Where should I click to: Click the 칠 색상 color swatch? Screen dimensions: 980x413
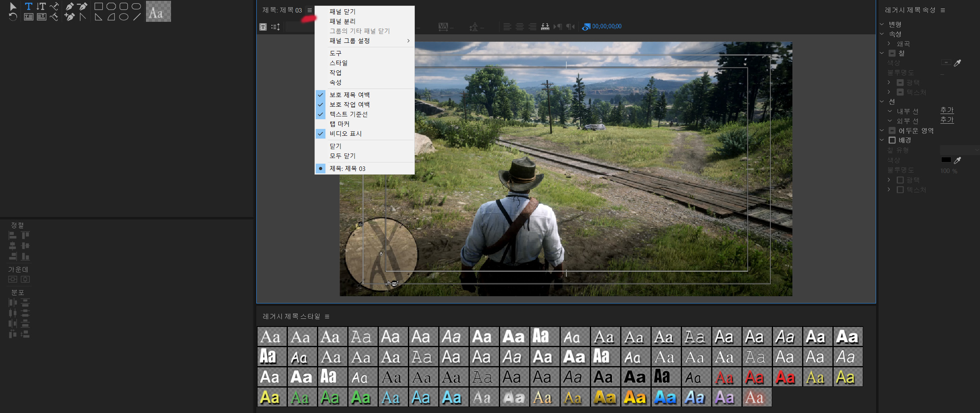946,63
